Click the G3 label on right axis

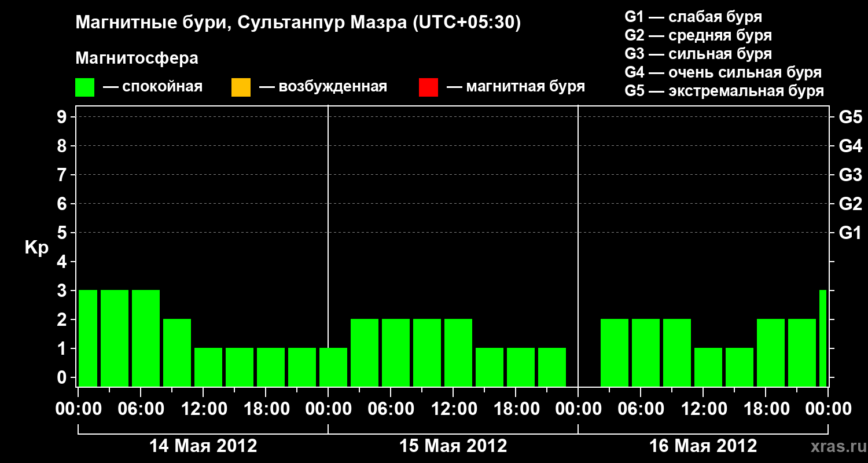[x=851, y=175]
